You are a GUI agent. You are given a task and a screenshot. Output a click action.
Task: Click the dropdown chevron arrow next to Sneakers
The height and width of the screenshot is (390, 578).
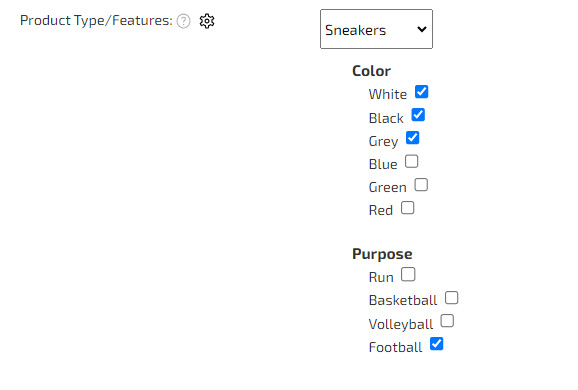tap(422, 29)
